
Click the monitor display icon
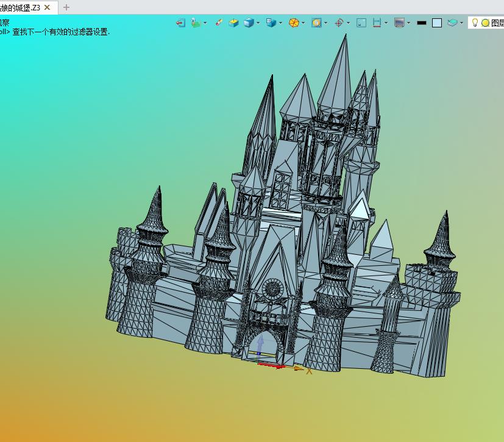(399, 23)
